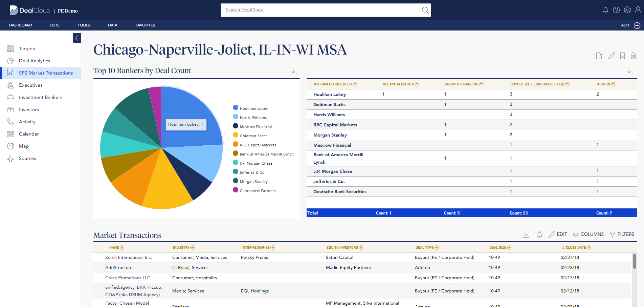Open the Dashboard menu
This screenshot has height=307, width=644.
coord(21,25)
